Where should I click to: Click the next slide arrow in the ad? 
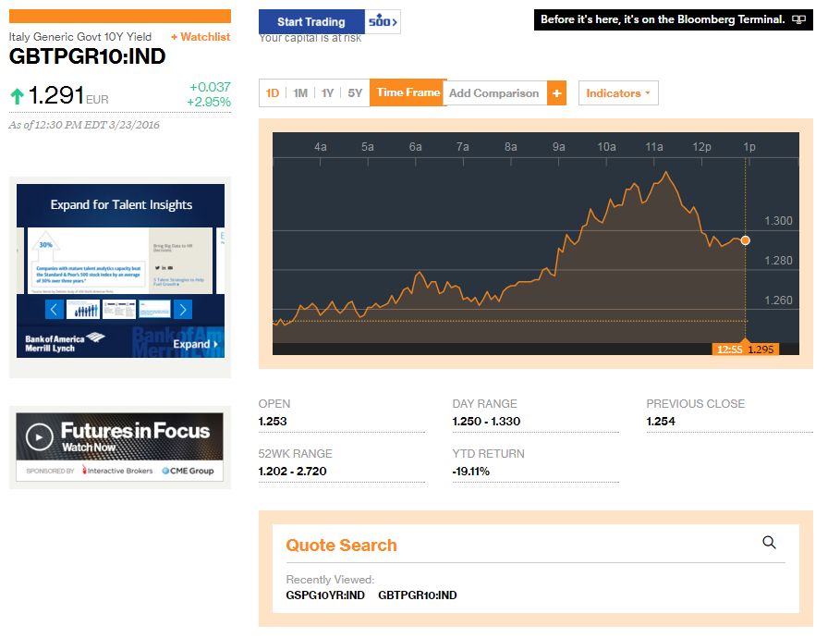pyautogui.click(x=183, y=310)
